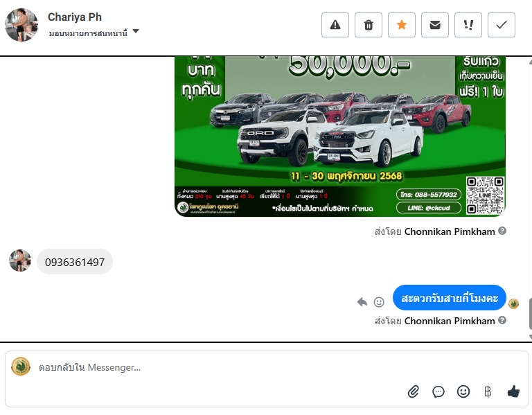532x415 pixels.
Task: Click help icon beside Chonnikan Pimkham under image
Action: (x=502, y=231)
